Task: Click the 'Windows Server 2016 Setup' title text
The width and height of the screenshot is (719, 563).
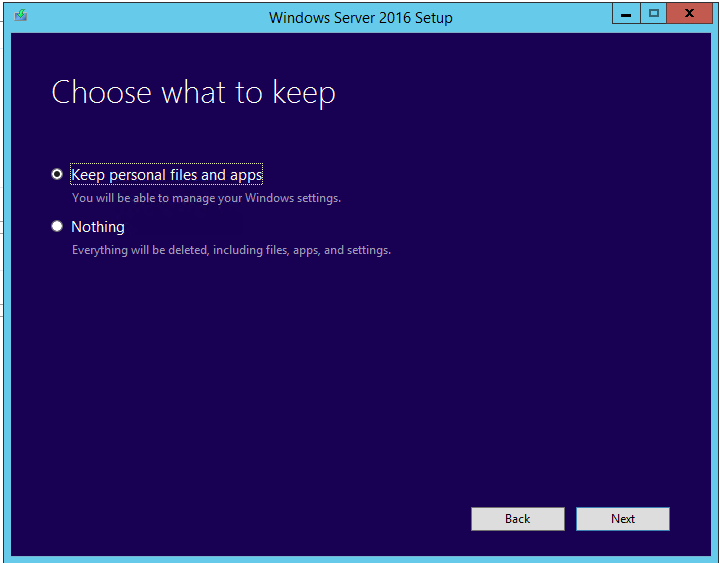Action: tap(360, 17)
